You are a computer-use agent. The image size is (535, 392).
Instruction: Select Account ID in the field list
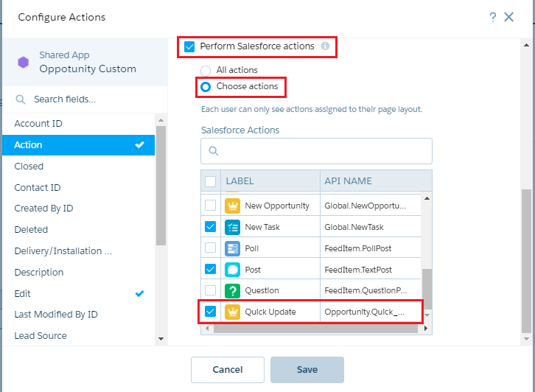[78, 124]
